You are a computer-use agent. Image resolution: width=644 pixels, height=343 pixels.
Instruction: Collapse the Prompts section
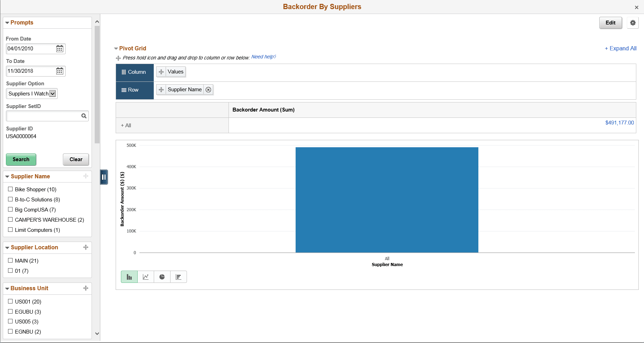click(7, 22)
